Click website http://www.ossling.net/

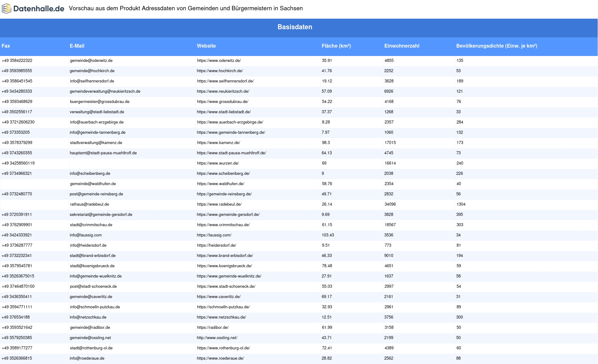tap(217, 338)
